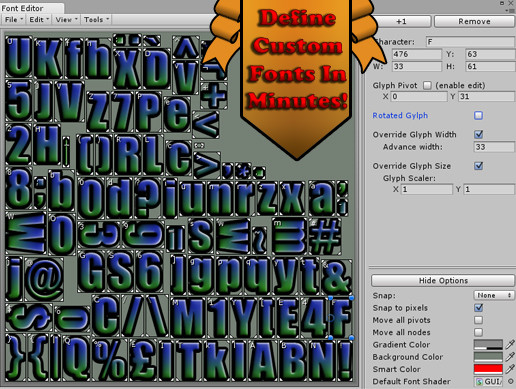The height and width of the screenshot is (389, 516).
Task: Select the + glyph in the atlas
Action: click(214, 95)
